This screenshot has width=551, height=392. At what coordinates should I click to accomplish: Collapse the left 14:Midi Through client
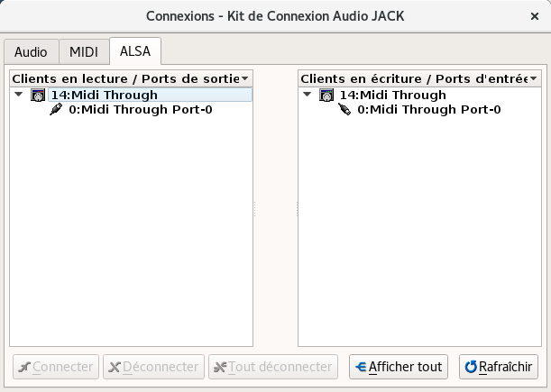pos(20,95)
